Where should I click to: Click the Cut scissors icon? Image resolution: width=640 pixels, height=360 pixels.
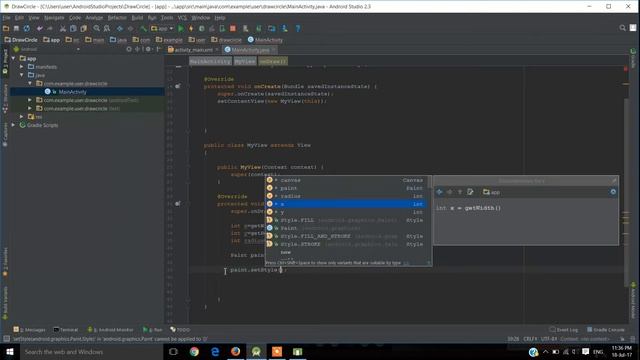coord(62,29)
